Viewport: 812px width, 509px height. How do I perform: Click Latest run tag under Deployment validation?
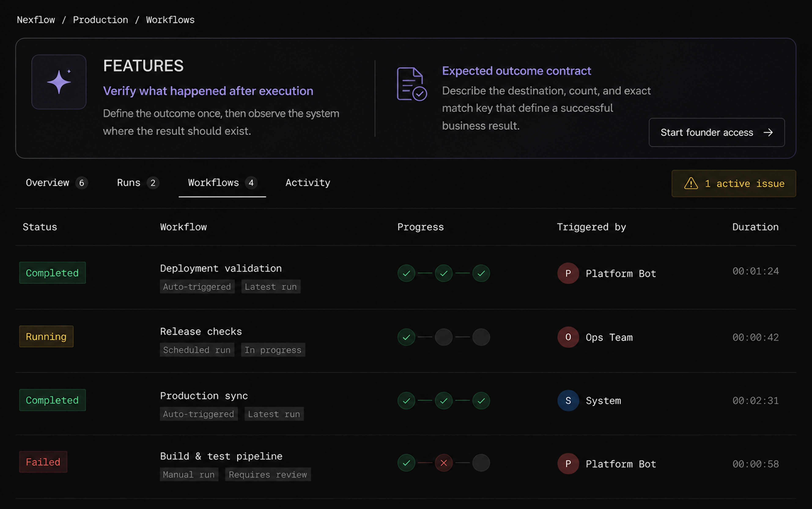pos(271,287)
